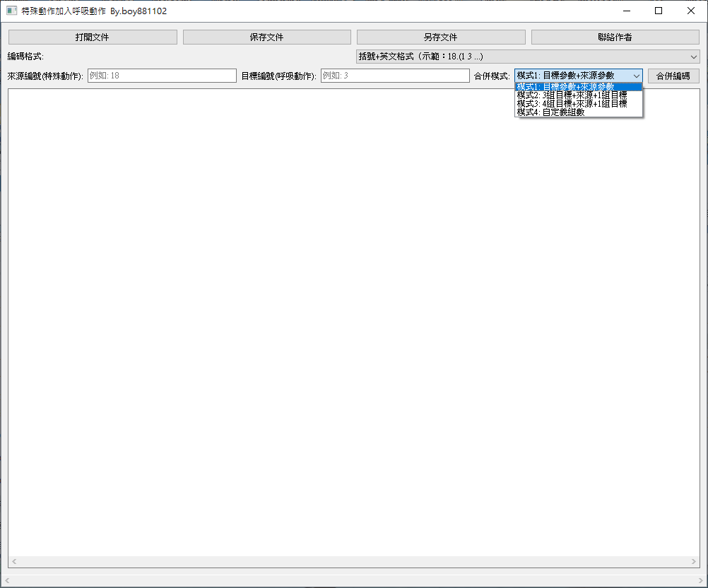Click the 保存文件 button

click(267, 37)
